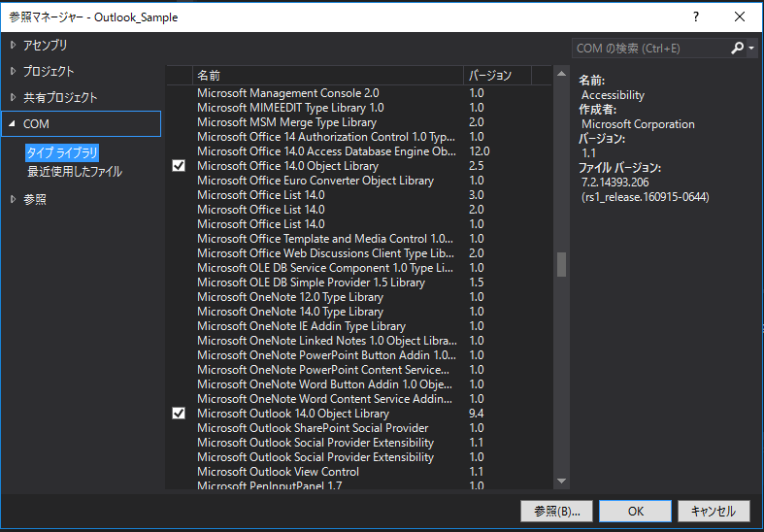Viewport: 764px width, 532px height.
Task: Select タイプ ライブラリ under COM
Action: click(x=62, y=153)
